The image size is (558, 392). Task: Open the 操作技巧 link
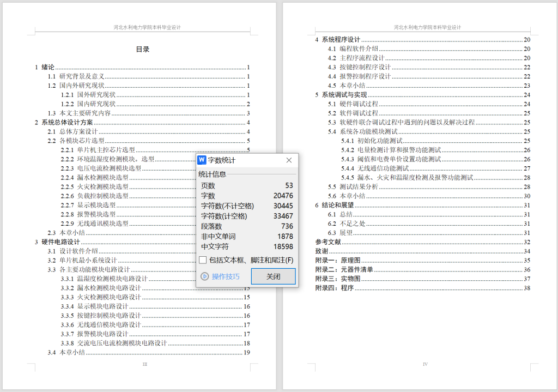[x=225, y=276]
